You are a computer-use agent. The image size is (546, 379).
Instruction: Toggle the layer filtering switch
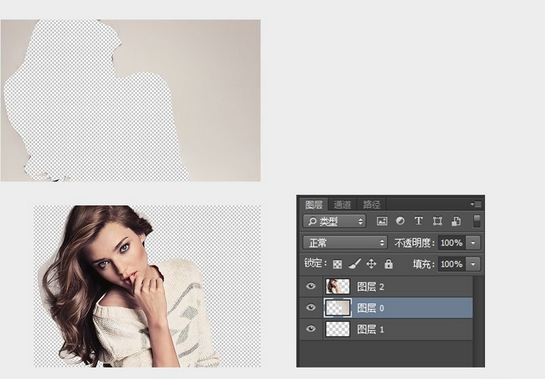[x=477, y=221]
